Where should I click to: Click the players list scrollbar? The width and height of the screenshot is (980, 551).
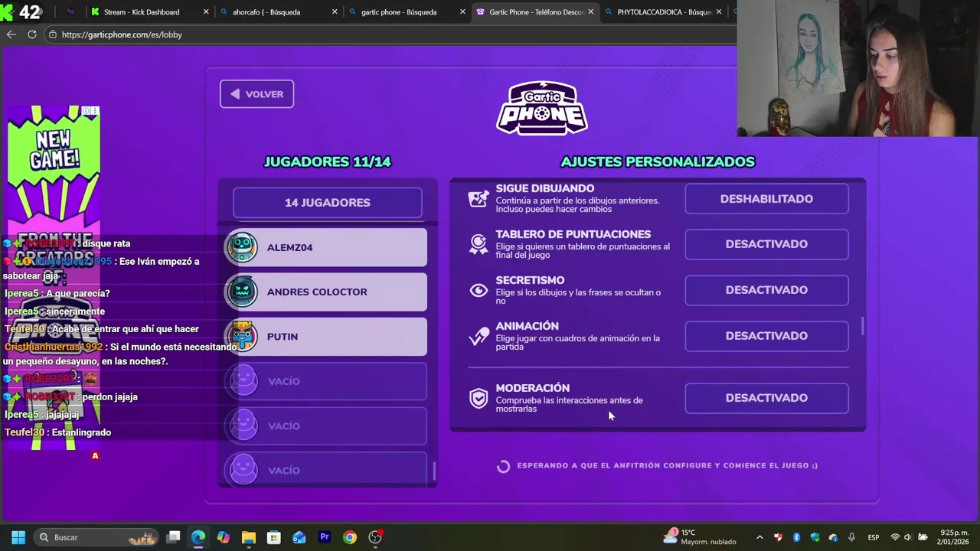434,472
